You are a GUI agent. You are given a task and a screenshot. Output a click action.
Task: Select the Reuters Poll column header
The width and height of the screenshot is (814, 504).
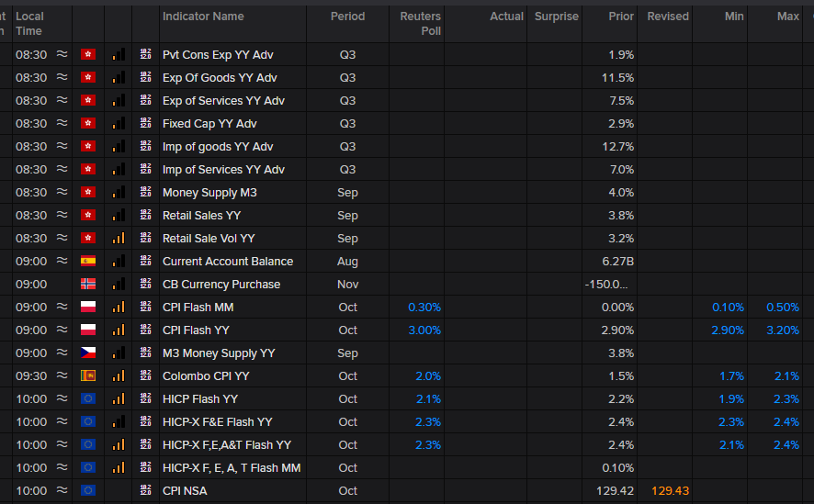point(420,23)
